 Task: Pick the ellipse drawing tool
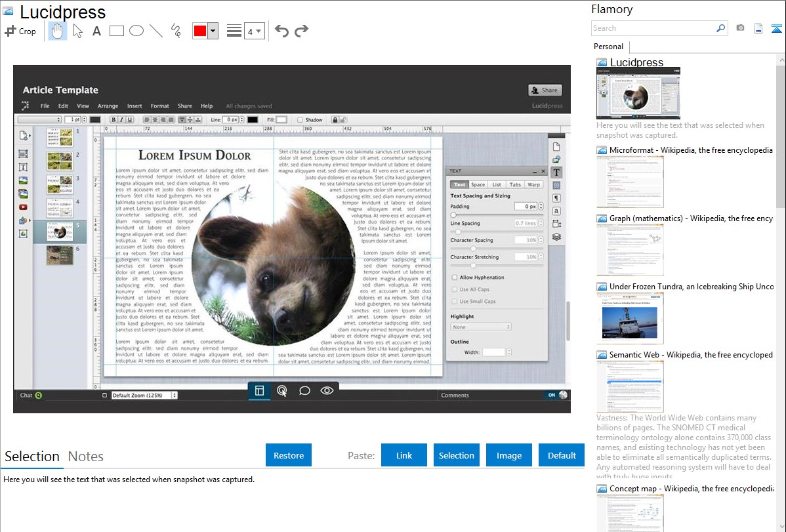pos(136,31)
